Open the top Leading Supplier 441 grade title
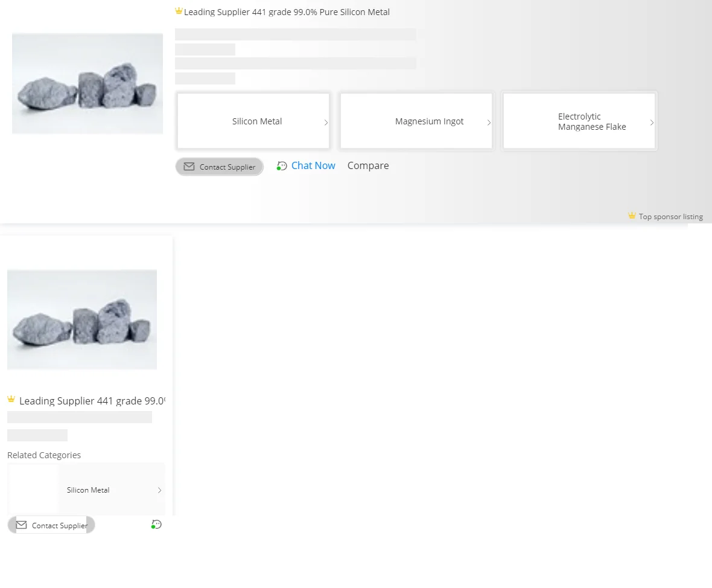 click(287, 12)
